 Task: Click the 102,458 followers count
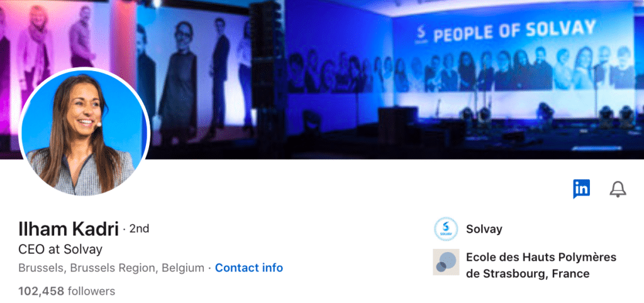[67, 292]
